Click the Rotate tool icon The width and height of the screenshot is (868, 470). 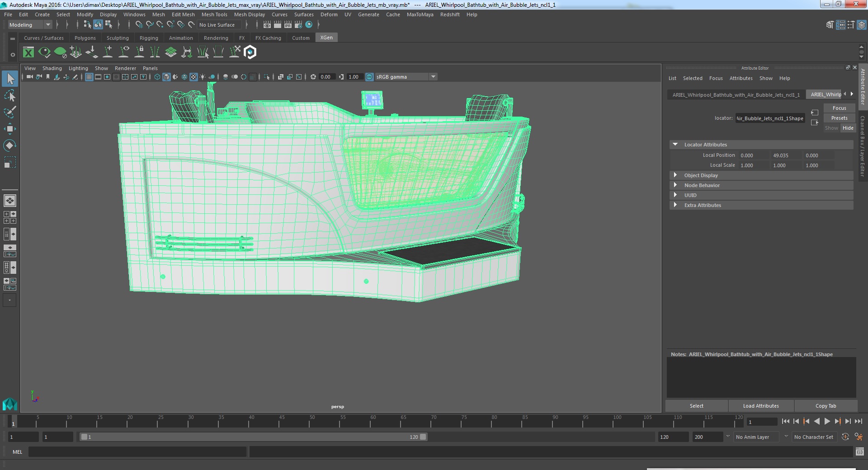(10, 145)
